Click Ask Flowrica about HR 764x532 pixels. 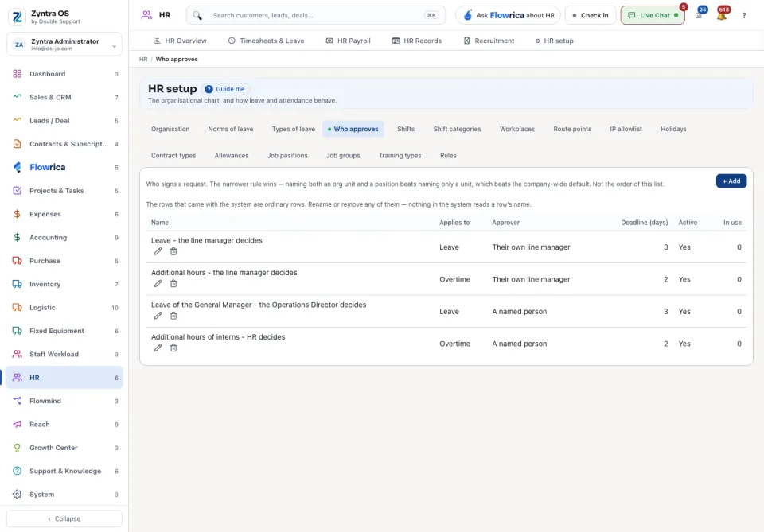coord(509,15)
